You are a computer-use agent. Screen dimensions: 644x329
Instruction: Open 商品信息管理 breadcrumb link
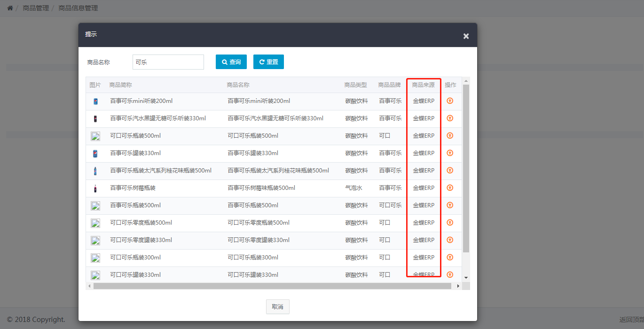[78, 8]
